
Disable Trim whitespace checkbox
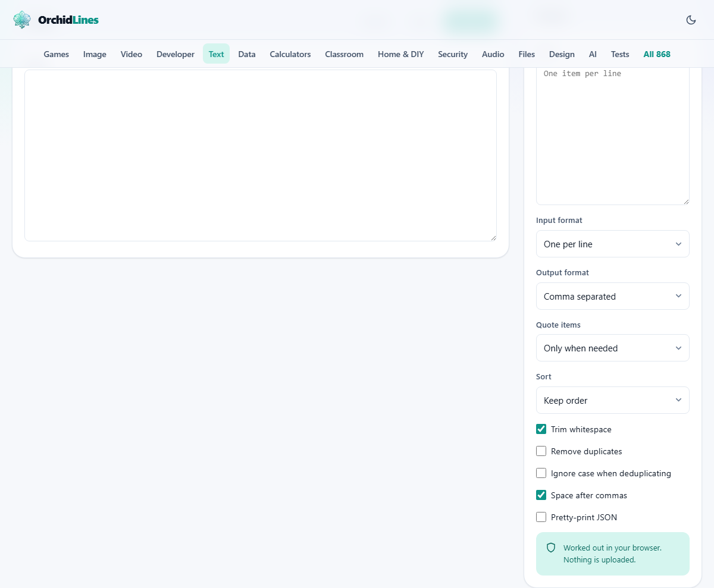coord(541,429)
